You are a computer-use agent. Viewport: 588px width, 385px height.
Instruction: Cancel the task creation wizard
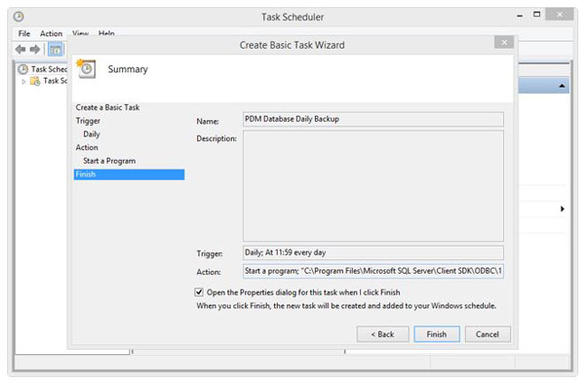[488, 333]
